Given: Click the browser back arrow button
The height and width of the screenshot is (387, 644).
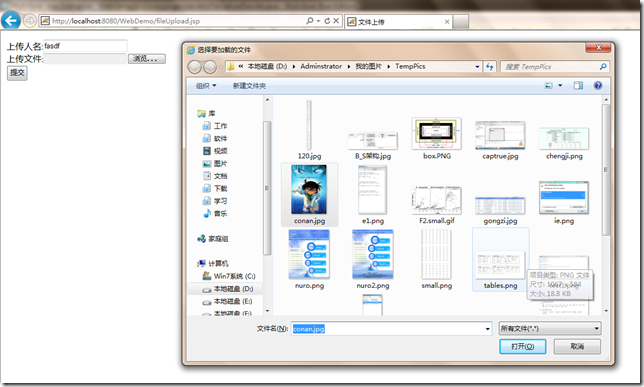Looking at the screenshot, I should [x=11, y=21].
